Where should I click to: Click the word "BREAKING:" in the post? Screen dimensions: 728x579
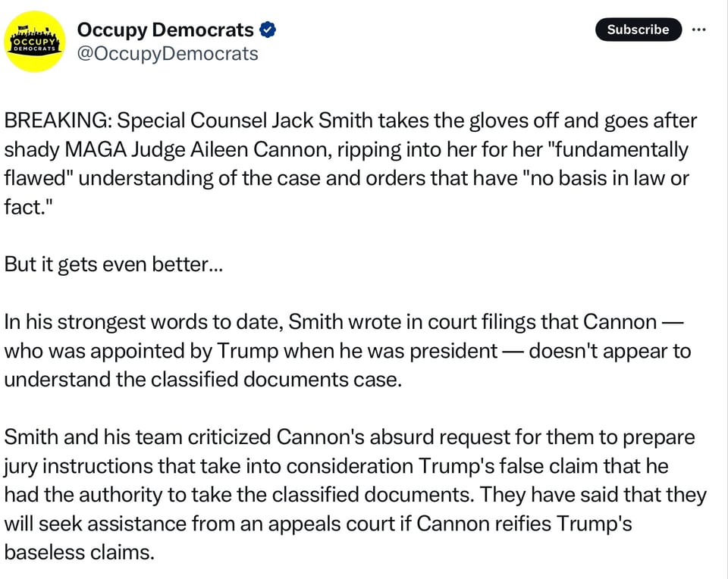point(58,121)
